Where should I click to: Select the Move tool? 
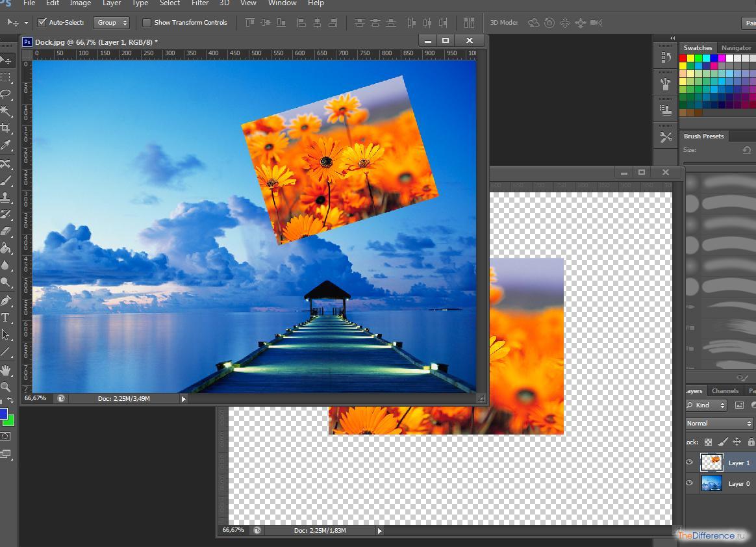coord(8,60)
